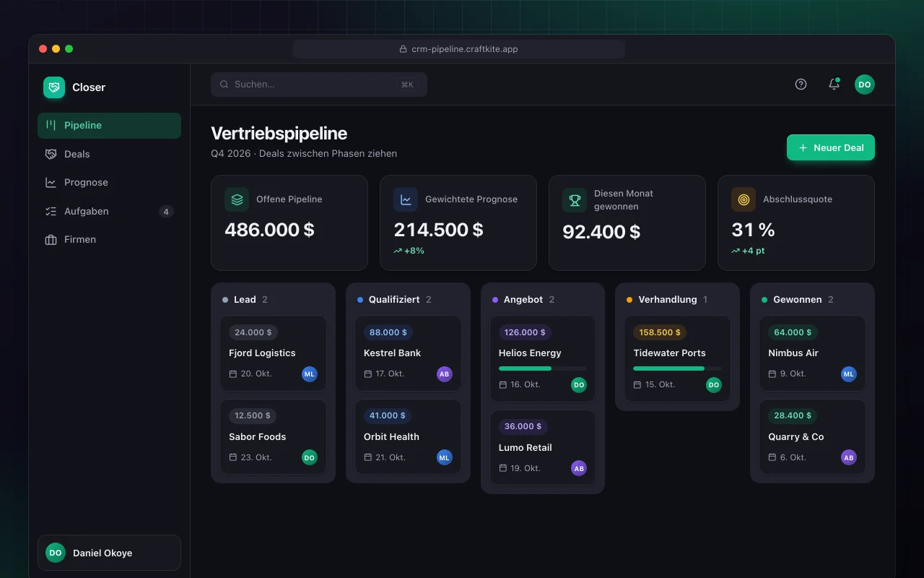Open Daniel Okoye user profile button
Screen dimensions: 924x578
pos(109,553)
